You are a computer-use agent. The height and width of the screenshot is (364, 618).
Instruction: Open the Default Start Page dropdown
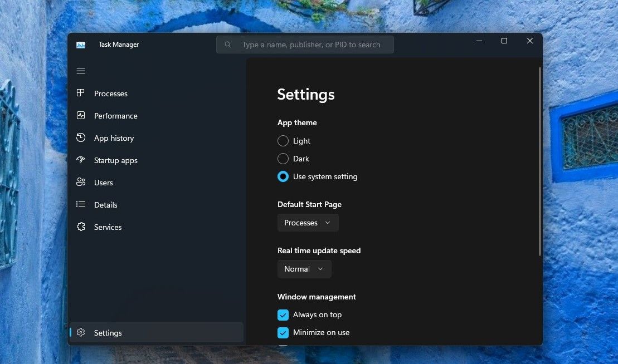(x=308, y=222)
